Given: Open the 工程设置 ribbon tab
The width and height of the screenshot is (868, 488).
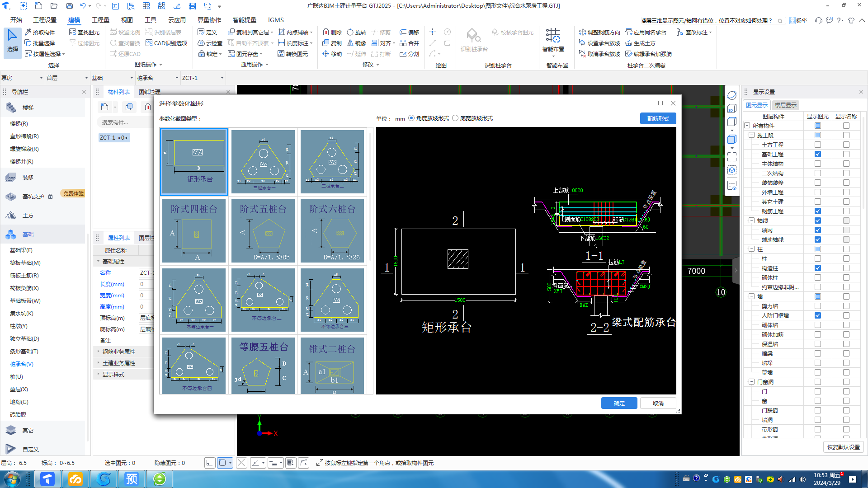Looking at the screenshot, I should click(45, 20).
